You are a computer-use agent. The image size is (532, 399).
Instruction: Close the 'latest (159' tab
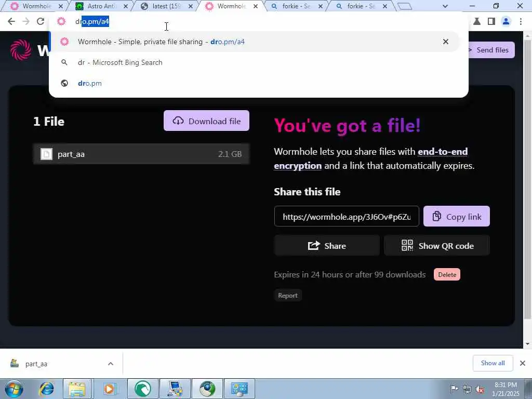click(x=190, y=6)
